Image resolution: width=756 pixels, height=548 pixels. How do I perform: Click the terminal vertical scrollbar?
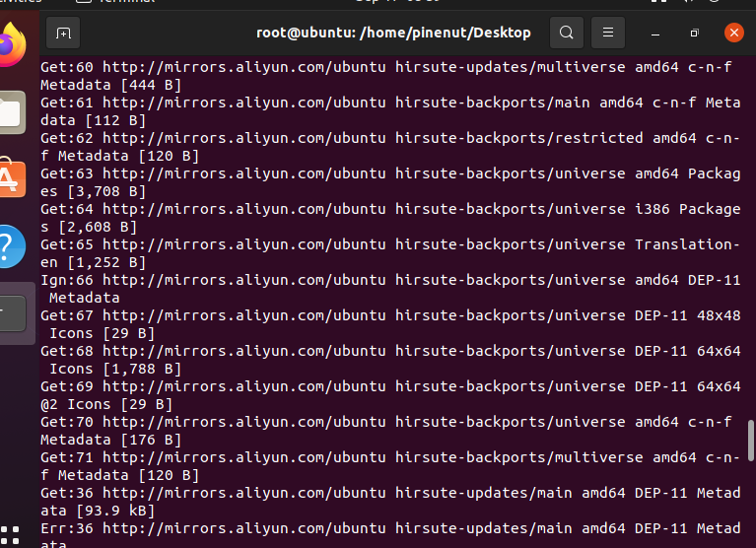pyautogui.click(x=751, y=441)
